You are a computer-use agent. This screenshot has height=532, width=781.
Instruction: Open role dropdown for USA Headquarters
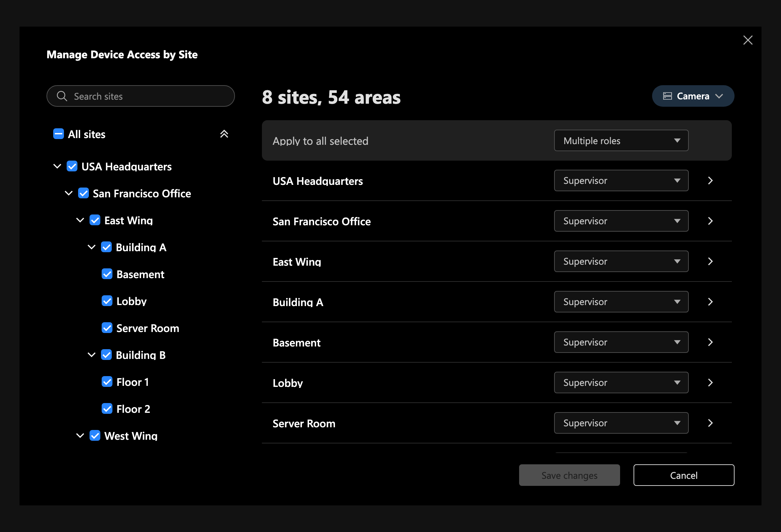(x=621, y=181)
